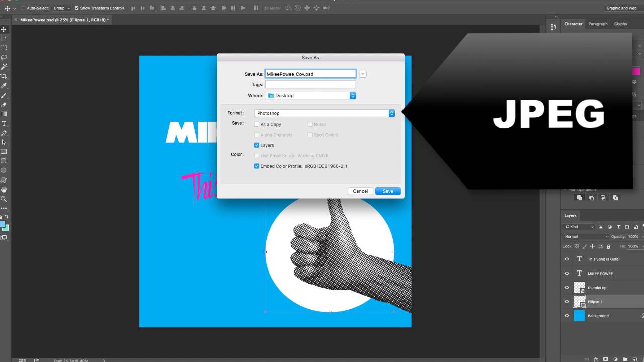
Task: Select the Rectangle shape tool
Action: point(4,152)
